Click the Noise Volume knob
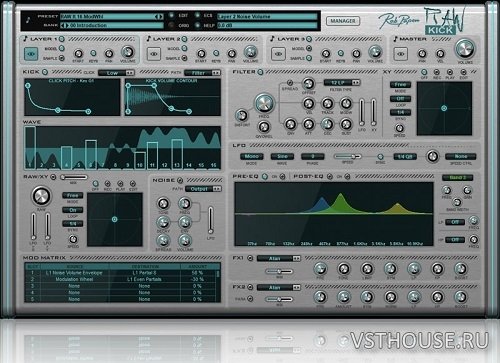The height and width of the screenshot is (363, 500). click(185, 241)
